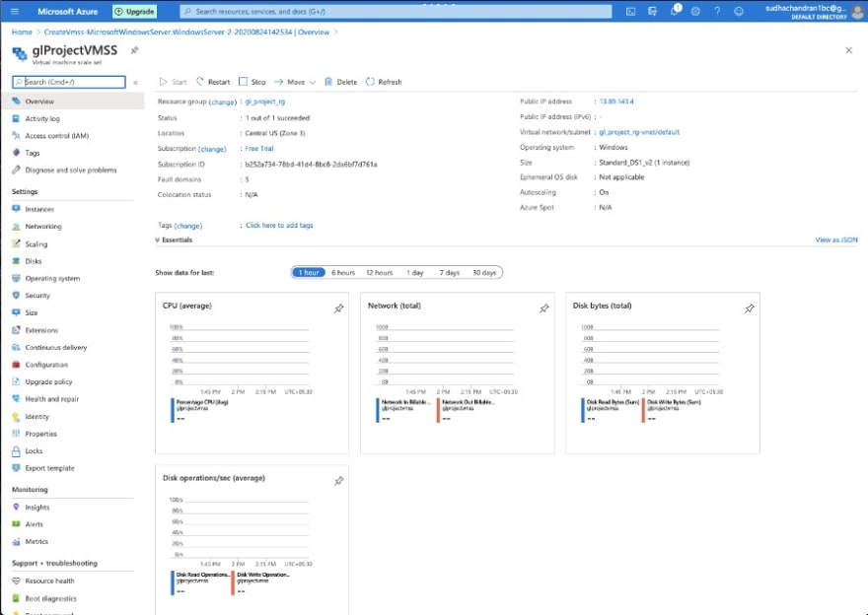
Task: Select the 12 hours time range
Action: pyautogui.click(x=379, y=273)
